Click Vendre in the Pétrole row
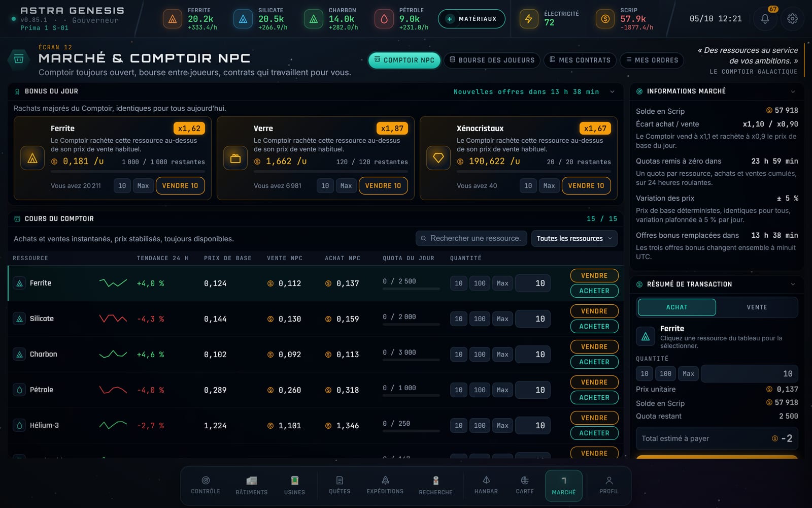Viewport: 812px width, 508px height. coord(594,383)
